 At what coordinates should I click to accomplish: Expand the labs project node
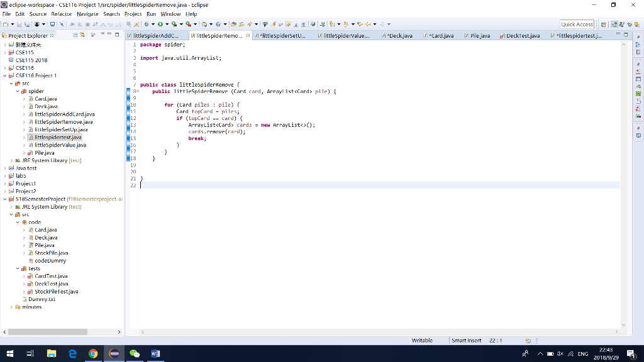[x=6, y=176]
